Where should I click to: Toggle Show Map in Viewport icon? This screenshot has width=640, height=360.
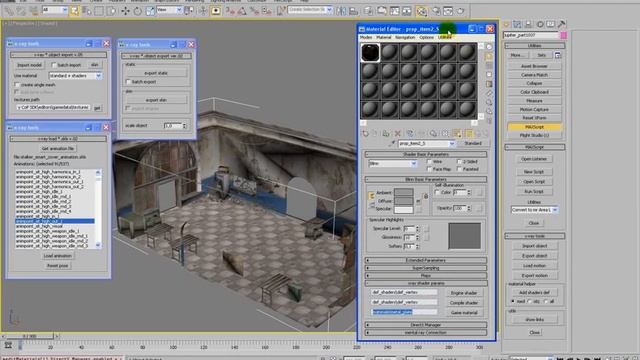coord(457,133)
